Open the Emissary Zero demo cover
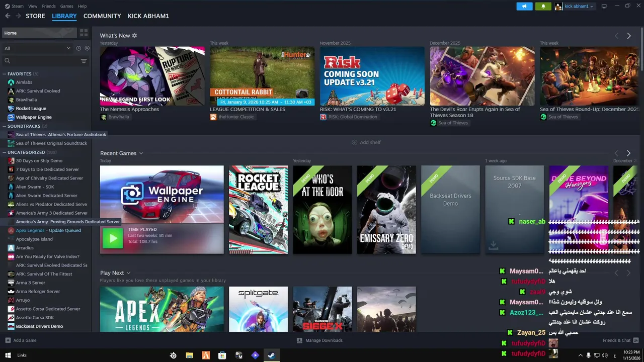 pyautogui.click(x=386, y=210)
